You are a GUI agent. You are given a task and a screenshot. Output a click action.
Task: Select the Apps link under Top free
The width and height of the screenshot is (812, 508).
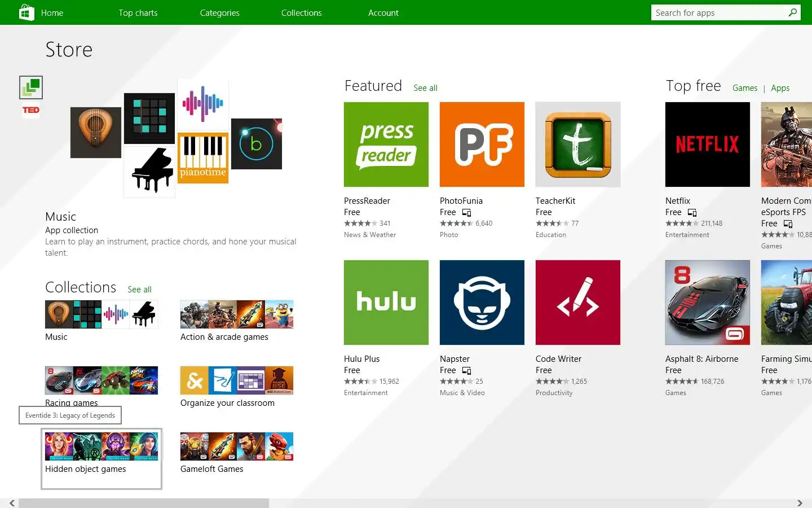coord(780,88)
